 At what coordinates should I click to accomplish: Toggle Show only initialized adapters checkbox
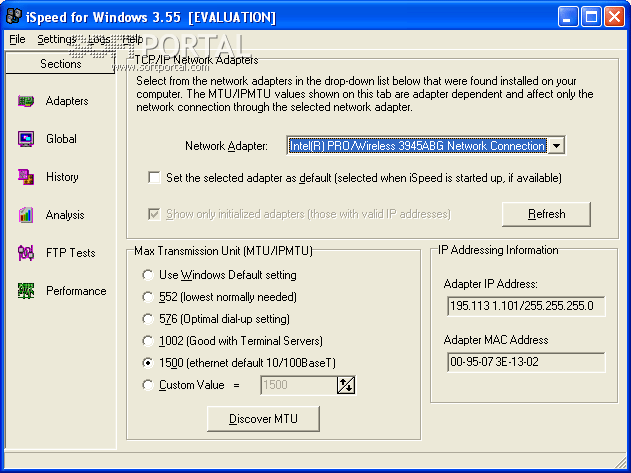154,214
